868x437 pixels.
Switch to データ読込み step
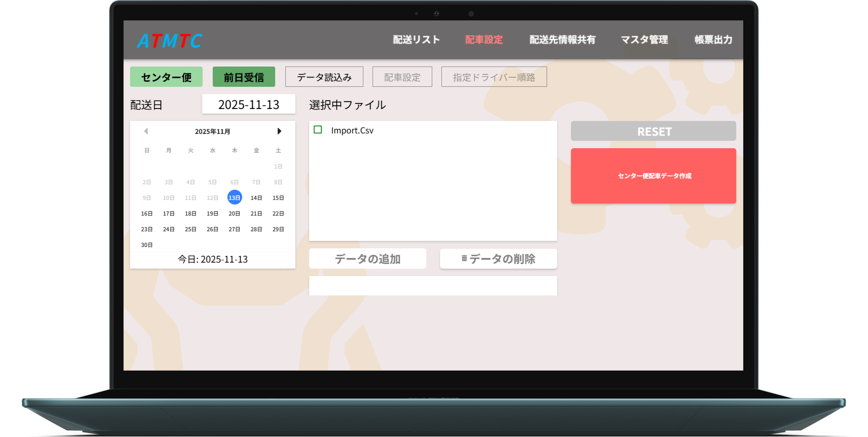[x=324, y=77]
